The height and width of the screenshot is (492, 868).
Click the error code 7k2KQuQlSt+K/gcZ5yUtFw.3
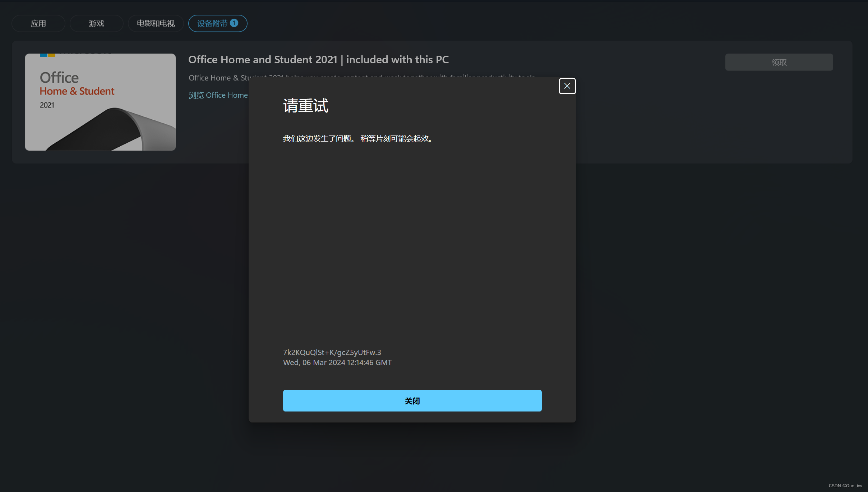[x=332, y=352]
